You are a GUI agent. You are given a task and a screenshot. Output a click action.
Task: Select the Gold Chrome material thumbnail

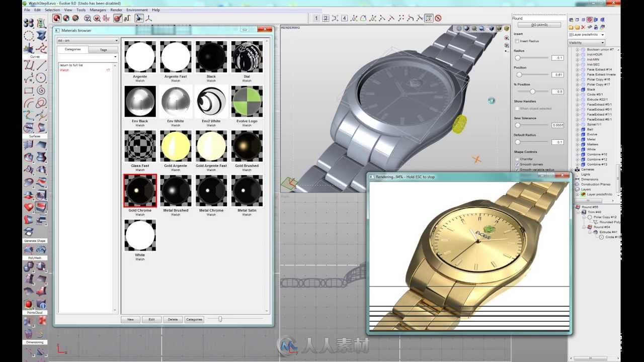[140, 191]
